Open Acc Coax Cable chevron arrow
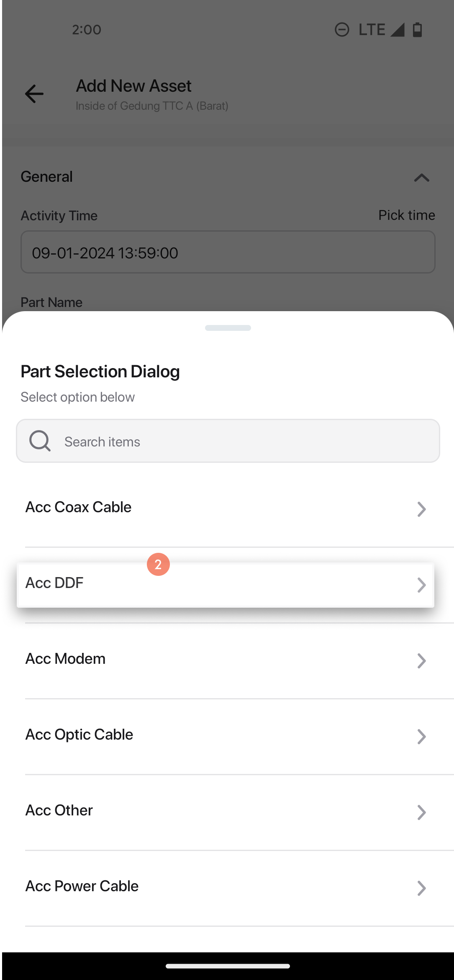The height and width of the screenshot is (980, 454). coord(421,509)
